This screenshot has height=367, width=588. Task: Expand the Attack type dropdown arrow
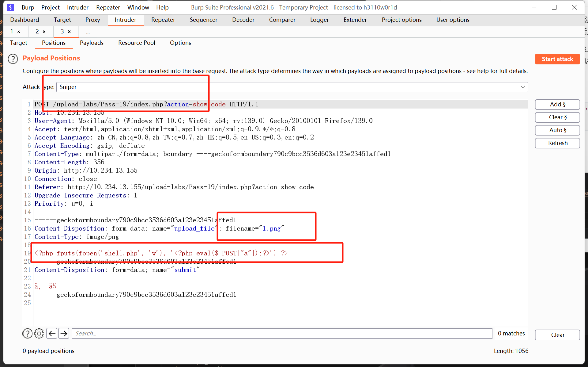[523, 87]
